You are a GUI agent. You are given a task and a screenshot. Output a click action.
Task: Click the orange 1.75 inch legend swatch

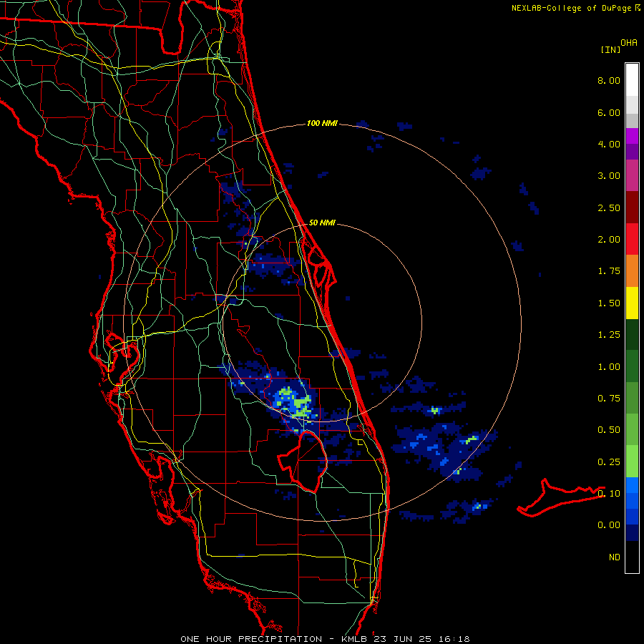(x=632, y=270)
